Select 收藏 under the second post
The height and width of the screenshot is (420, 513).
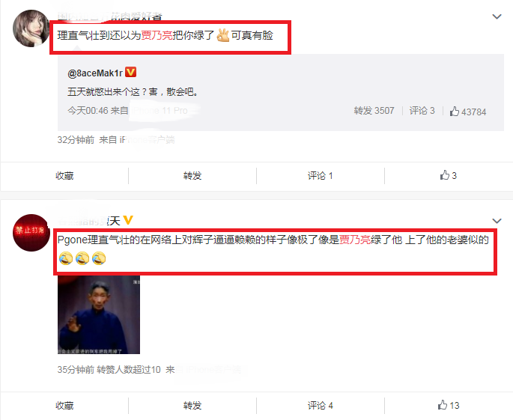(64, 406)
